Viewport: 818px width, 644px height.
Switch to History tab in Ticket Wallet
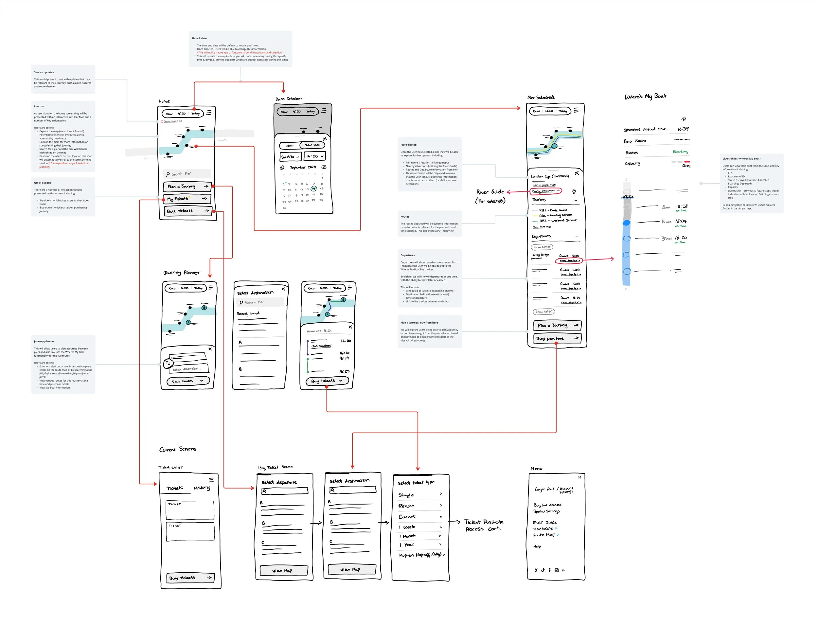pos(202,488)
